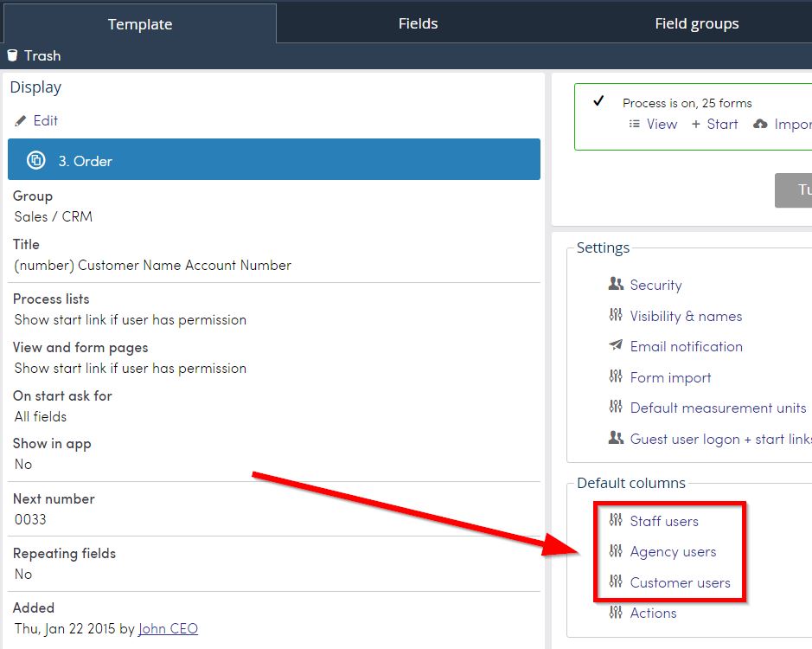This screenshot has height=649, width=812.
Task: Click the paper plane icon for Email notification
Action: point(617,347)
